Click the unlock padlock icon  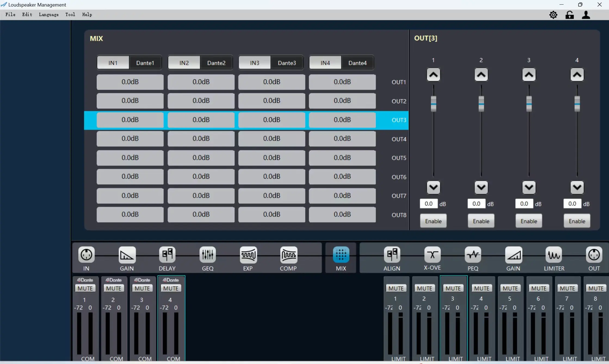[x=570, y=15]
